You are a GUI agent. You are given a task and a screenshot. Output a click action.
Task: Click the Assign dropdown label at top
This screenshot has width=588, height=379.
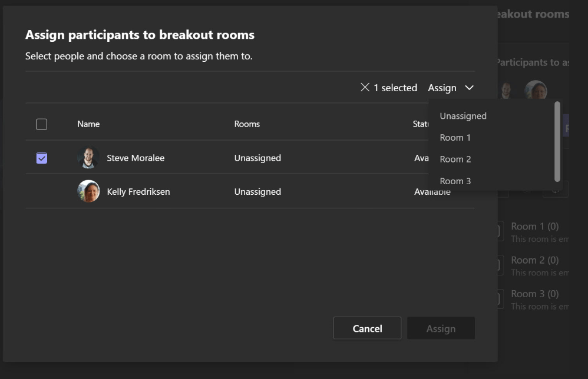[442, 88]
